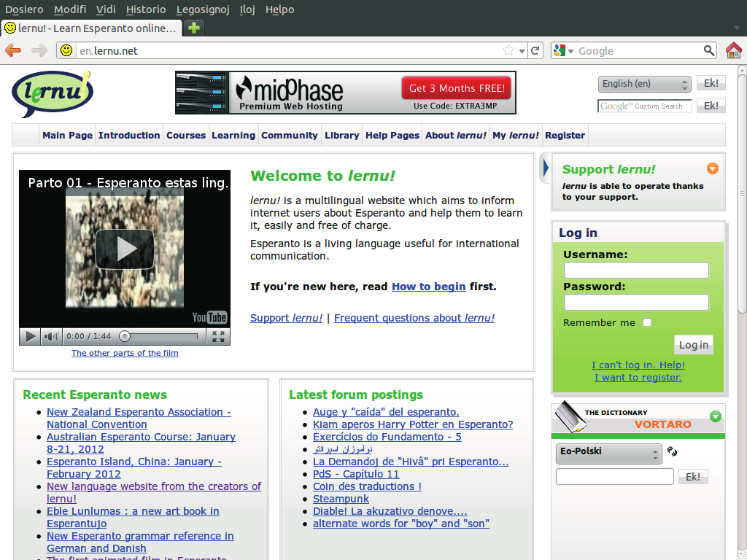
Task: Mute the video with the speaker icon
Action: pyautogui.click(x=50, y=337)
